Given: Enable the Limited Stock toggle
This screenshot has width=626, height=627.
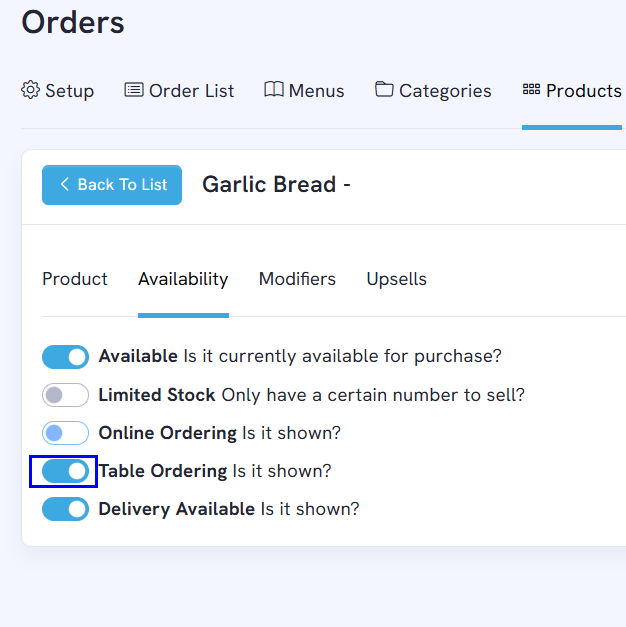Looking at the screenshot, I should point(65,395).
